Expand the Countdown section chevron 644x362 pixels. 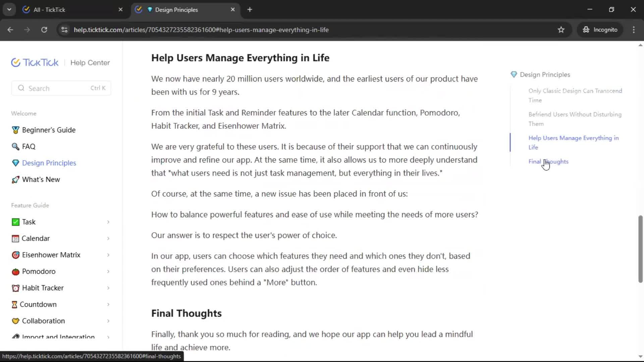click(108, 305)
